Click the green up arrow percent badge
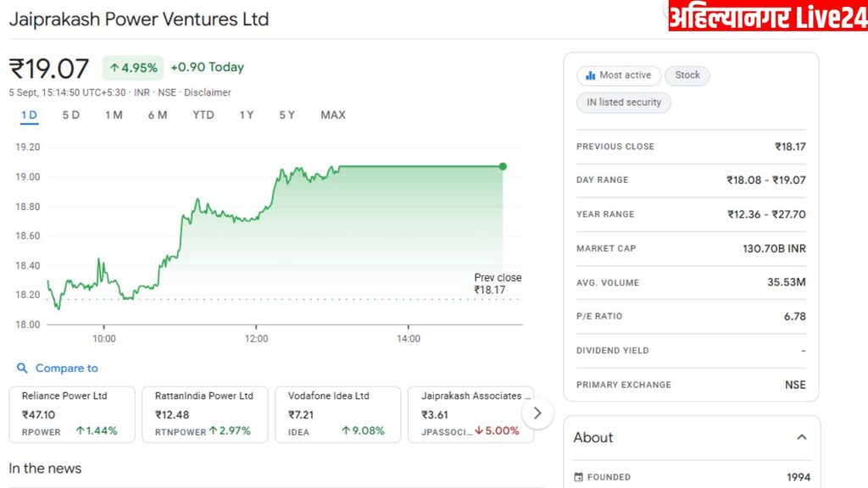 click(x=133, y=68)
